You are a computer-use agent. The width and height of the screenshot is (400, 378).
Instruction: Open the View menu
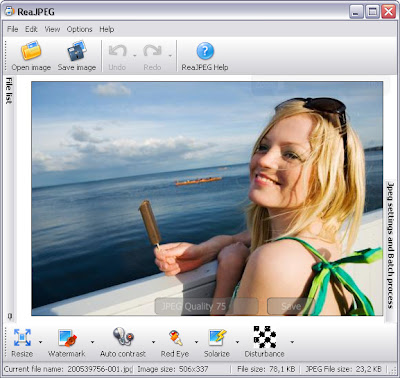[x=52, y=29]
